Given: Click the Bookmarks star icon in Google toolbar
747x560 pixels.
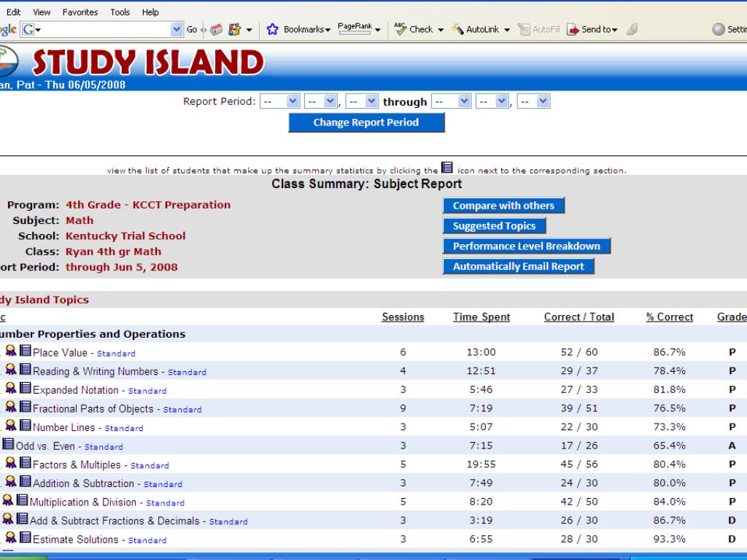Looking at the screenshot, I should (x=273, y=29).
